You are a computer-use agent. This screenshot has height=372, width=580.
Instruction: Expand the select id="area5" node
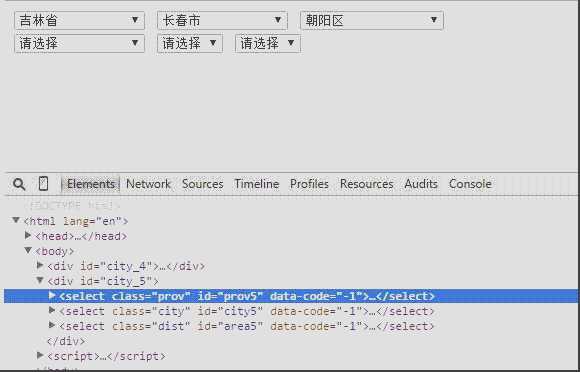(52, 325)
